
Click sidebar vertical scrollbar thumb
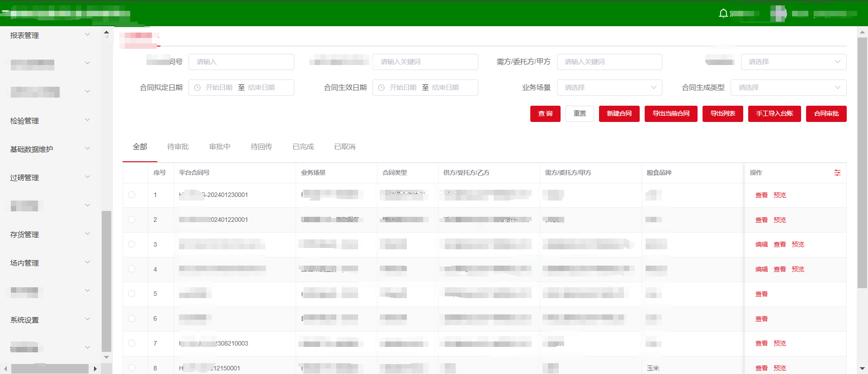click(106, 281)
